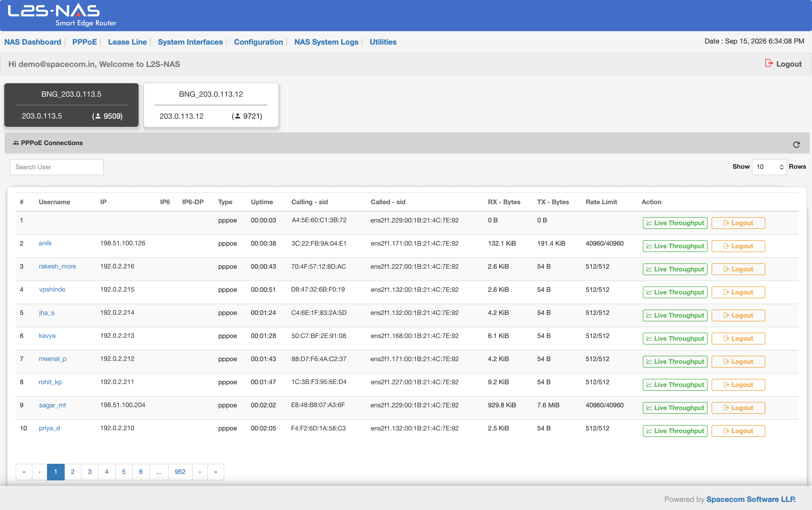Screen dimensions: 812x510
Task: Open the PPPoE menu
Action: point(84,42)
